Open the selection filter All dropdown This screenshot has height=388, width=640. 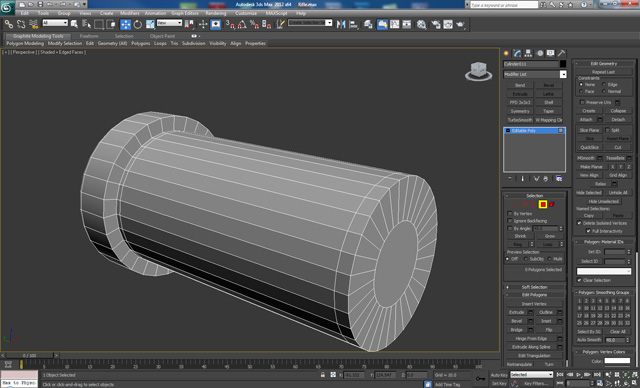coord(55,23)
